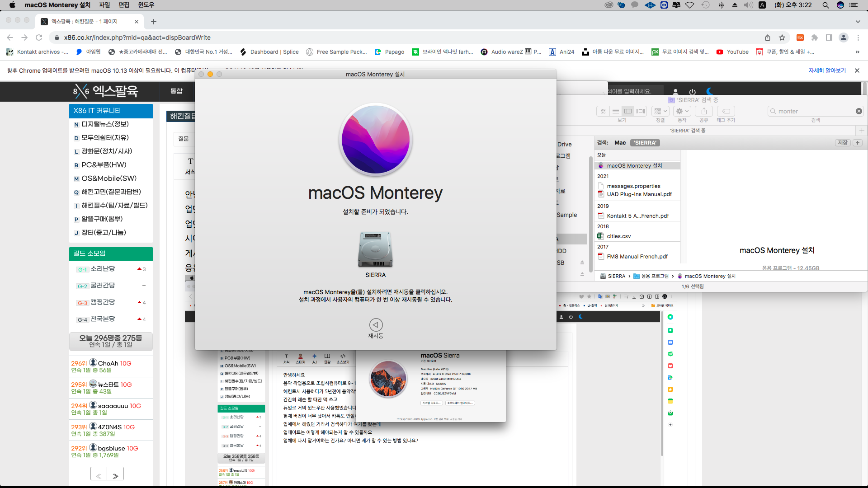Select the SIERRA disk icon in the installer

point(375,249)
